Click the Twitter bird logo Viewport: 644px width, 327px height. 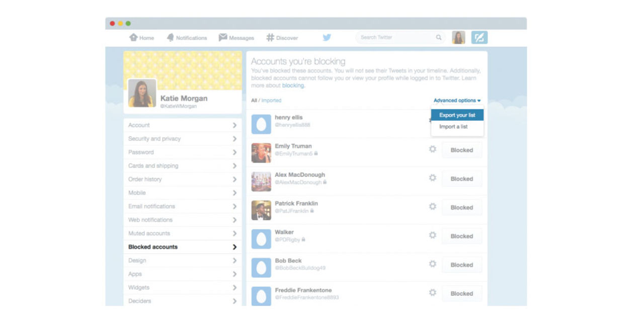click(x=327, y=38)
